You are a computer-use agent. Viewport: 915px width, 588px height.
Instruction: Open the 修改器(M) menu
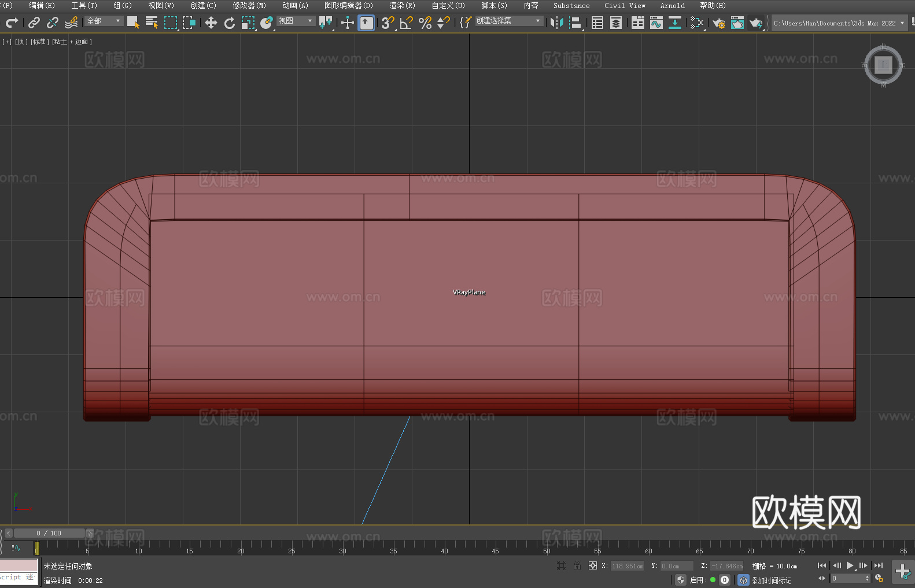pyautogui.click(x=249, y=5)
